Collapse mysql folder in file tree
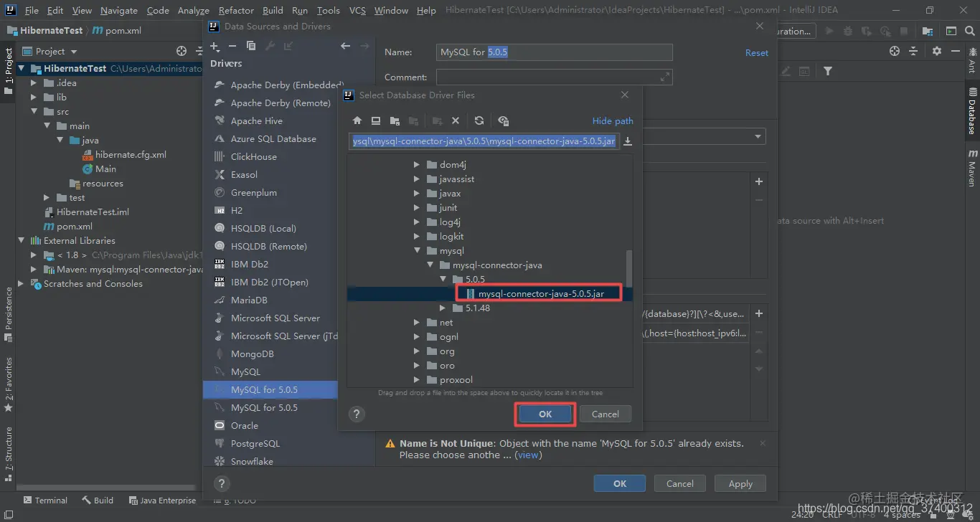The image size is (980, 522). (x=417, y=251)
